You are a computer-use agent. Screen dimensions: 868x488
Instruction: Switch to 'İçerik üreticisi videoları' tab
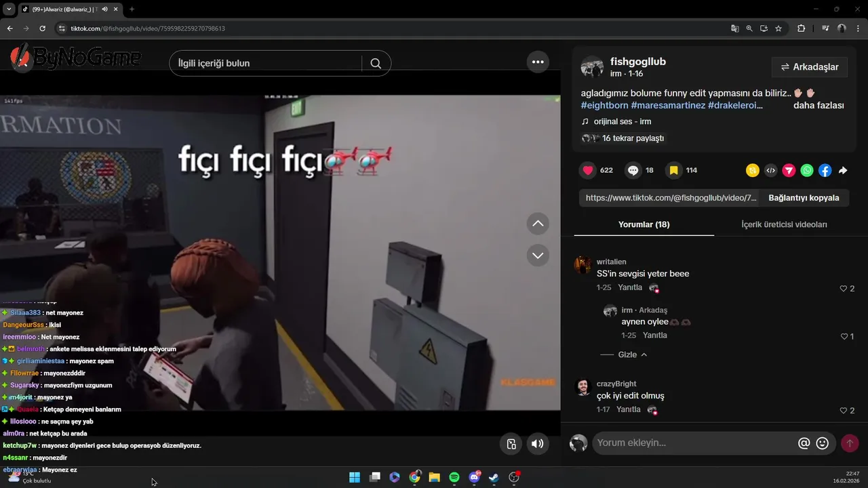pos(784,224)
